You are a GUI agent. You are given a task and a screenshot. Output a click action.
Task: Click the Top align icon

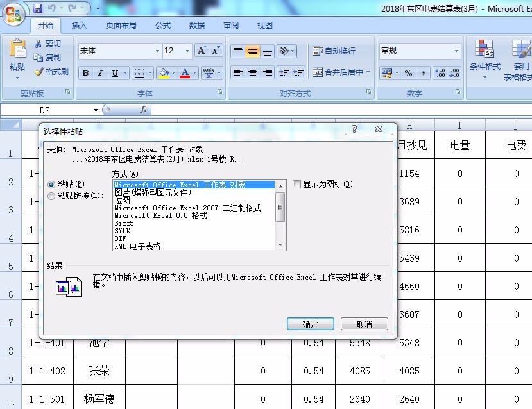click(238, 51)
